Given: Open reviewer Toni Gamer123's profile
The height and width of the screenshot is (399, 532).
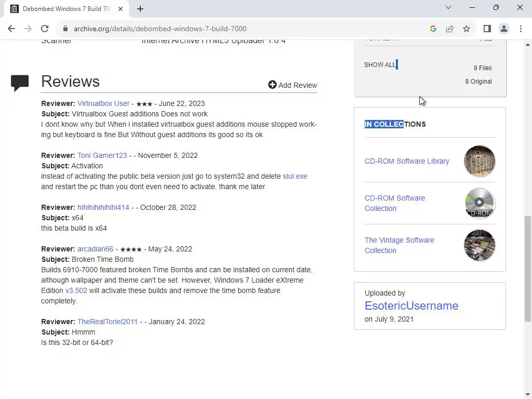Looking at the screenshot, I should pos(102,155).
